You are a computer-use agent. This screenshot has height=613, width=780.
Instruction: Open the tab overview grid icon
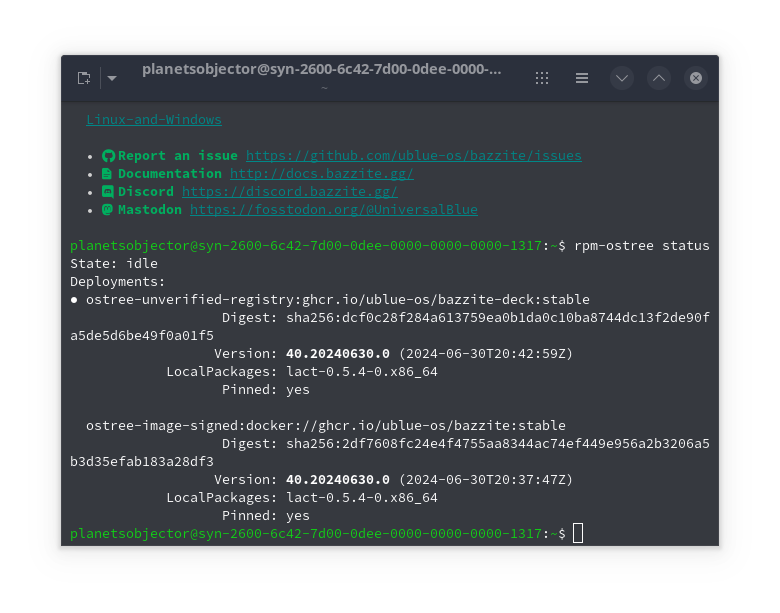pos(542,78)
